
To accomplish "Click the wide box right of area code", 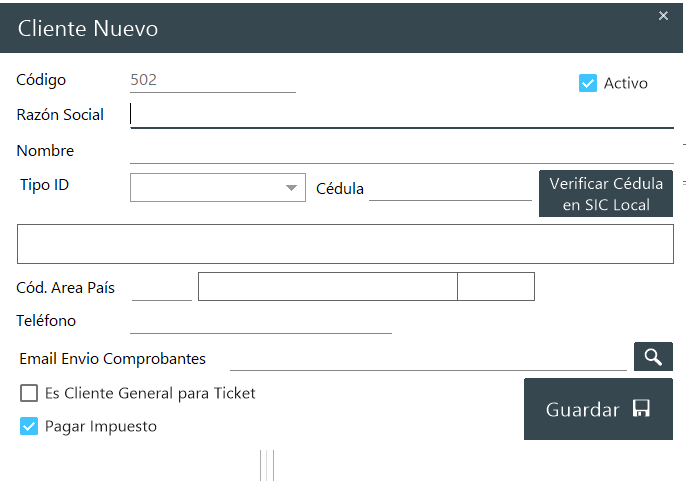I will (327, 287).
